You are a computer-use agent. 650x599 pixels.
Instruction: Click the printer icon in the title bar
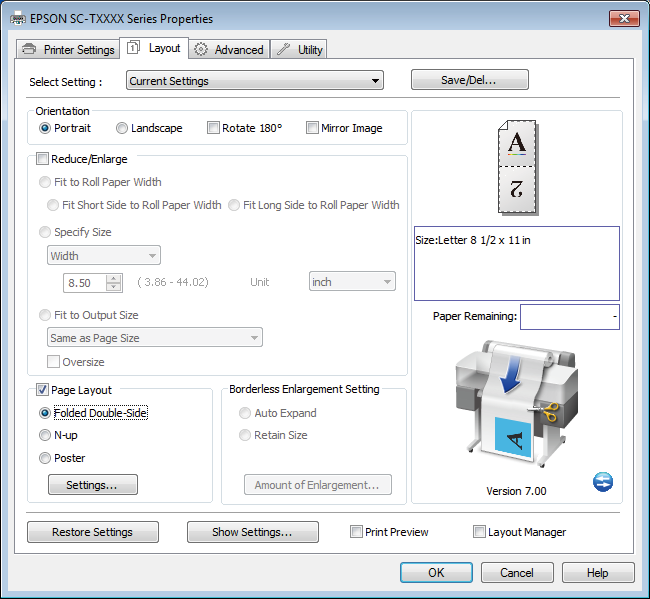pos(17,19)
